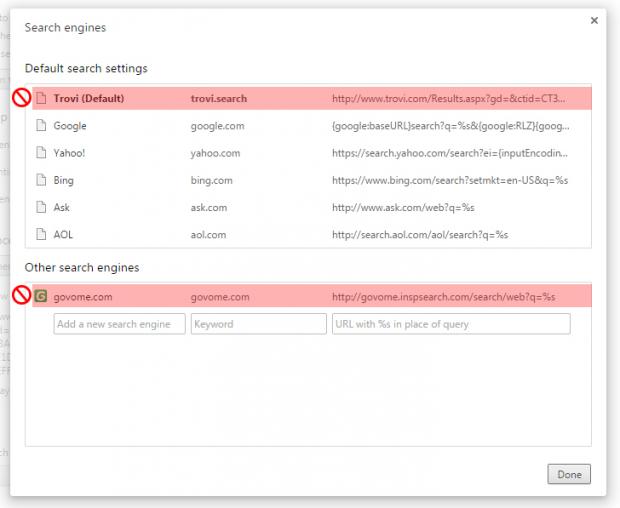Click the page icon next to Ask
620x508 pixels.
tap(41, 207)
